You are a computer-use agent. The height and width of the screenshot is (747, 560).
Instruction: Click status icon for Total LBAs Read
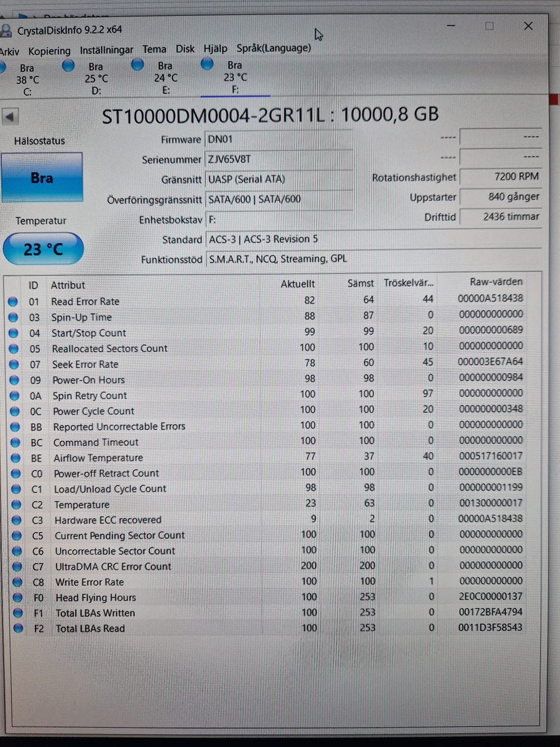(x=19, y=629)
